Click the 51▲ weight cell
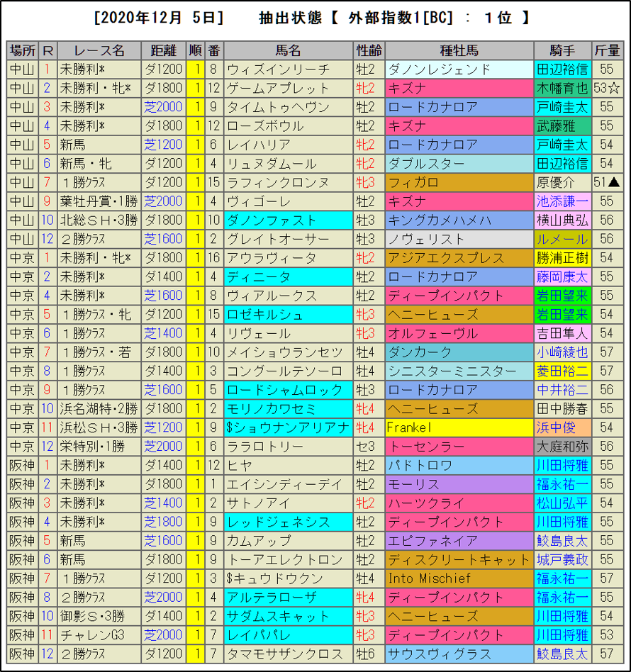 [x=606, y=183]
